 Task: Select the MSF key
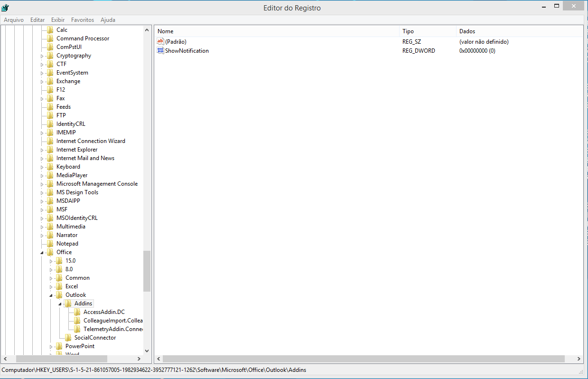(62, 209)
